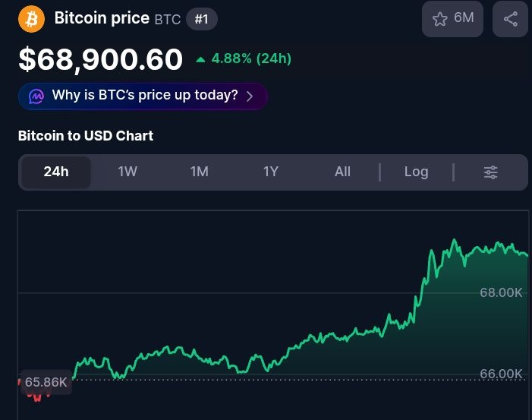Viewport: 532px width, 420px height.
Task: Click the #1 rank badge
Action: coord(202,19)
